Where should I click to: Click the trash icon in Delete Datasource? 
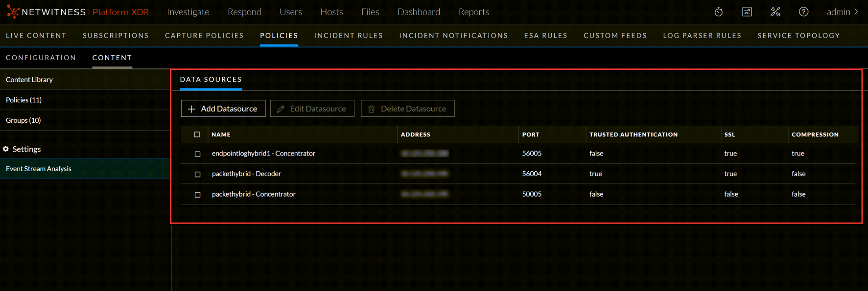[372, 109]
